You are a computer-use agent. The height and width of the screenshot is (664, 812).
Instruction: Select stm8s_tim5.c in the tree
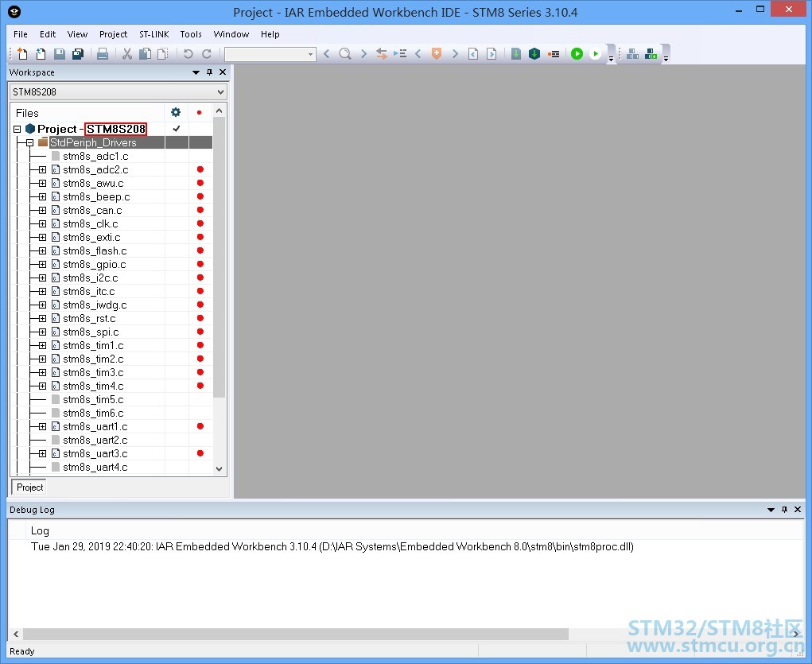tap(93, 399)
